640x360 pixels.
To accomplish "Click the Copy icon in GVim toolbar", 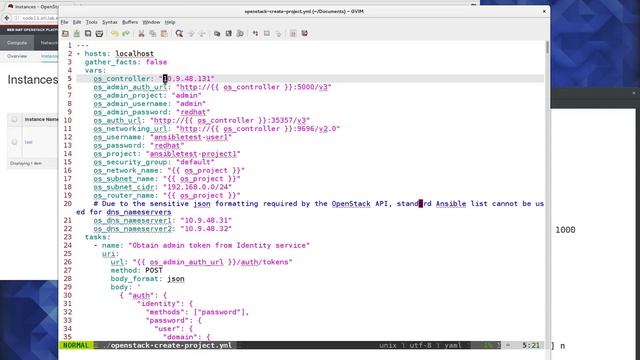I will tap(153, 33).
